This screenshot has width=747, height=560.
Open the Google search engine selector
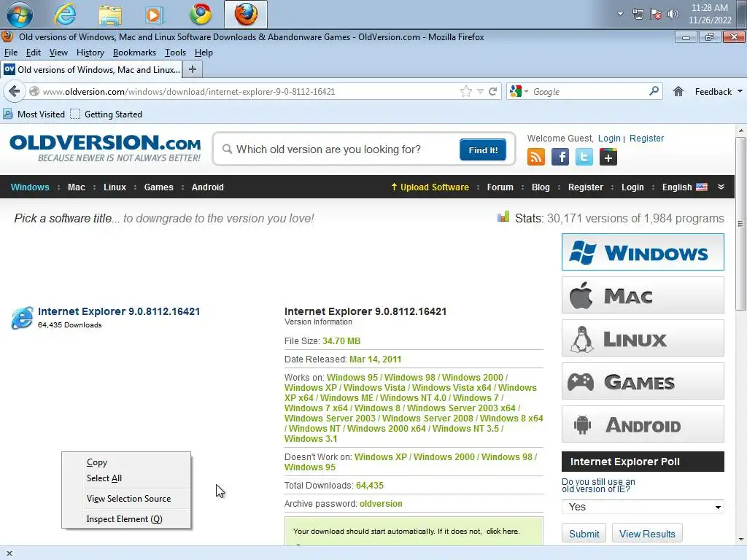(519, 91)
